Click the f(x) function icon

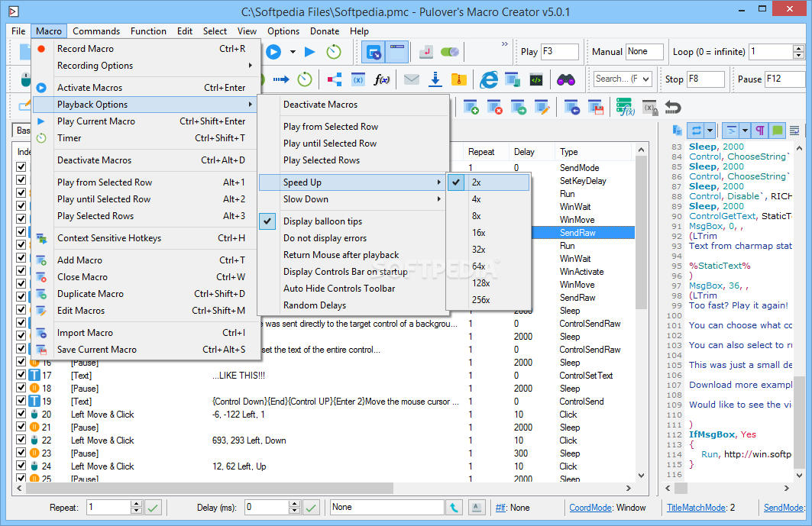(x=382, y=79)
